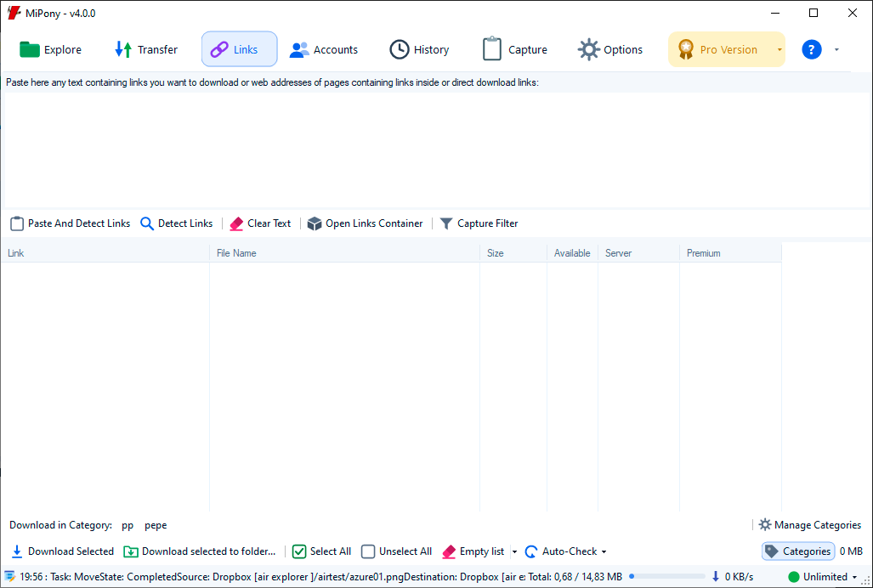Click Paste And Detect Links label

point(79,223)
